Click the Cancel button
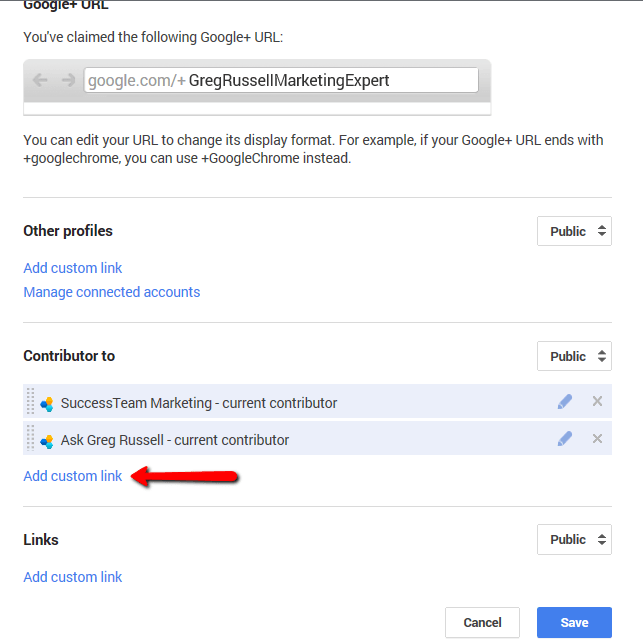 pos(482,622)
